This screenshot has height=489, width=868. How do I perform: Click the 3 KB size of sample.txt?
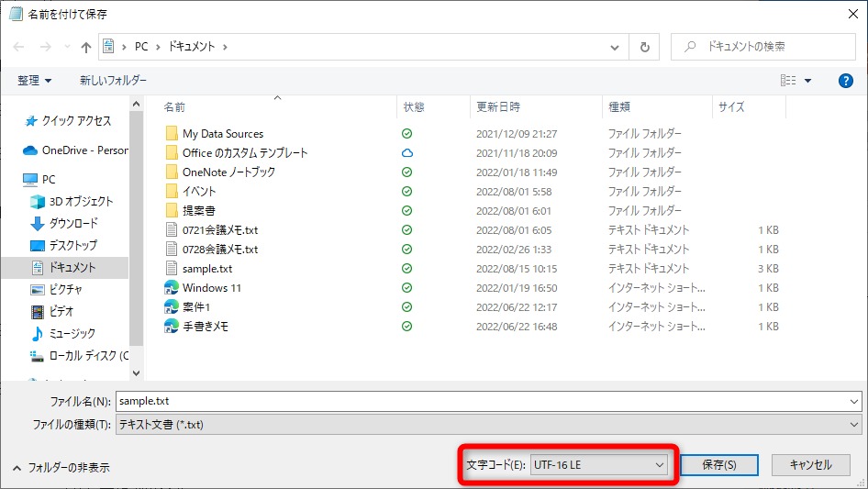click(x=768, y=269)
